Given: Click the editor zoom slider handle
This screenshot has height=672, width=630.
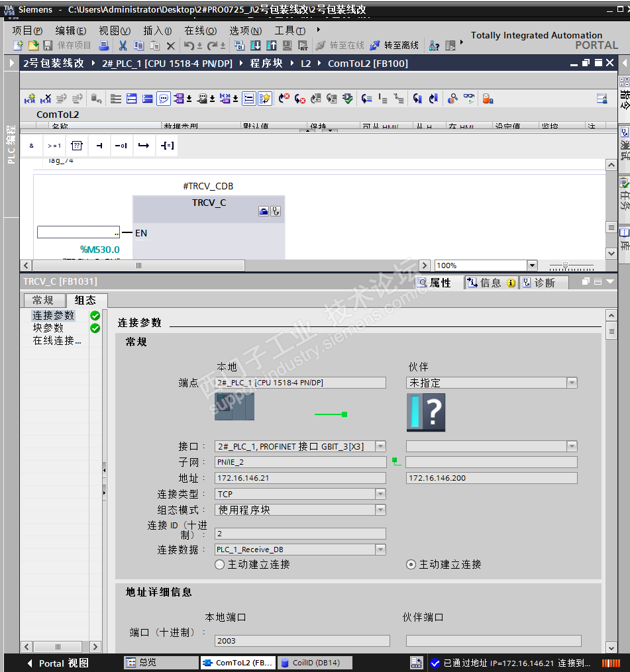Looking at the screenshot, I should [x=565, y=265].
